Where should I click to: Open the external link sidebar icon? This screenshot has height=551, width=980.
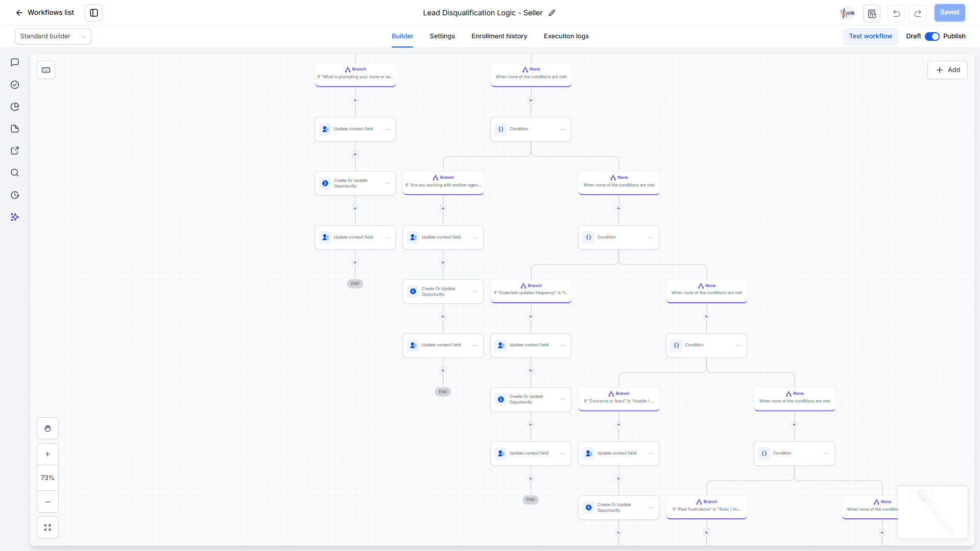coord(15,151)
